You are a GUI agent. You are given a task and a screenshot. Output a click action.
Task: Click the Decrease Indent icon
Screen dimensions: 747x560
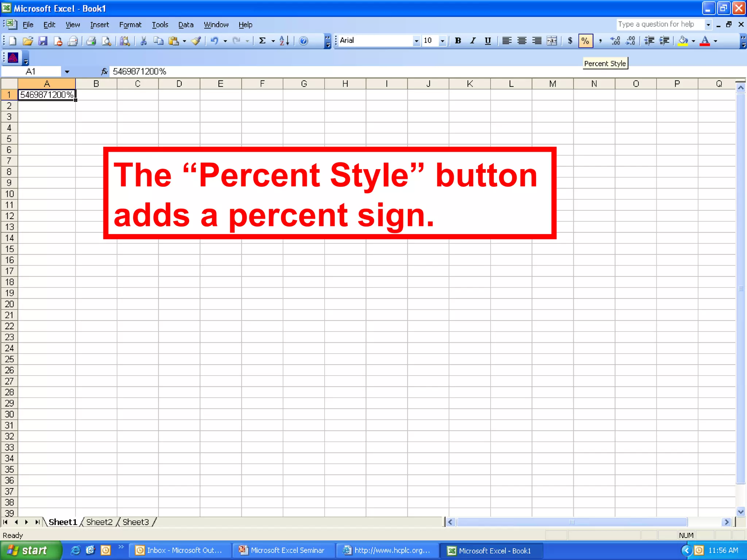649,41
